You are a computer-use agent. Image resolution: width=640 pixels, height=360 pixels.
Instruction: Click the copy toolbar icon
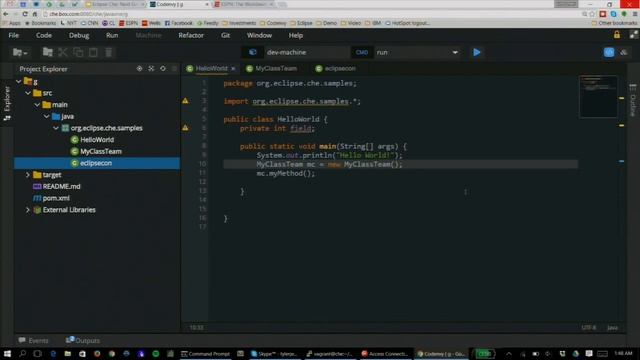click(78, 52)
